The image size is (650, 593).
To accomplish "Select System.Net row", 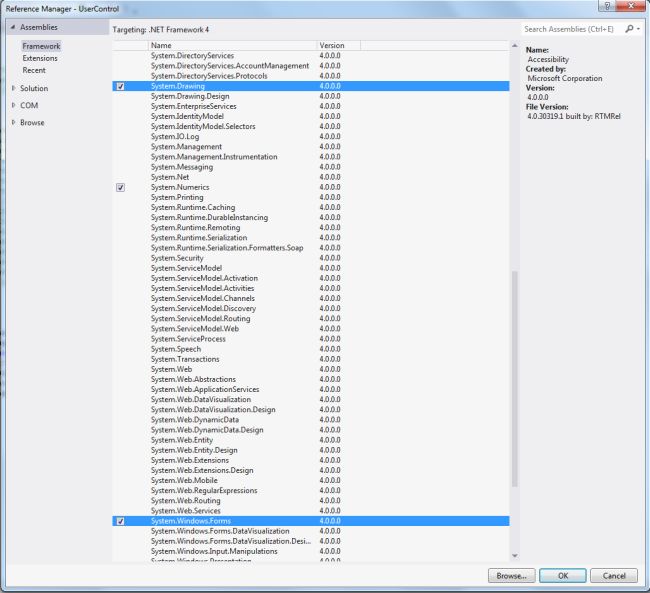I will point(310,177).
